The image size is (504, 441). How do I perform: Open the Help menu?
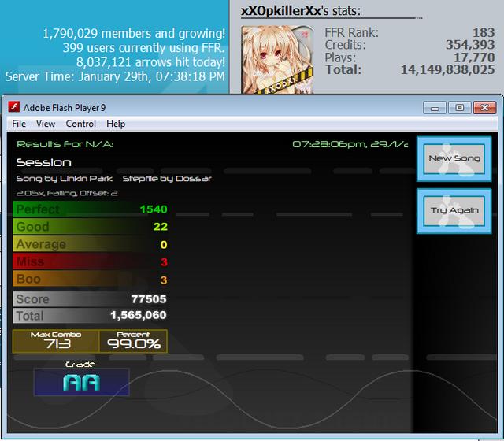(116, 124)
